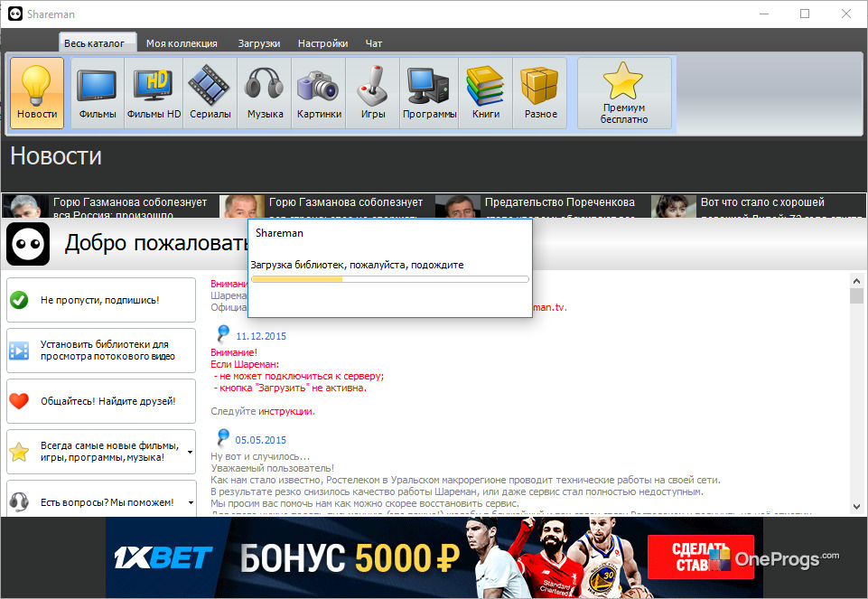Click the 1XBET banner logo
This screenshot has height=599, width=868.
[163, 557]
